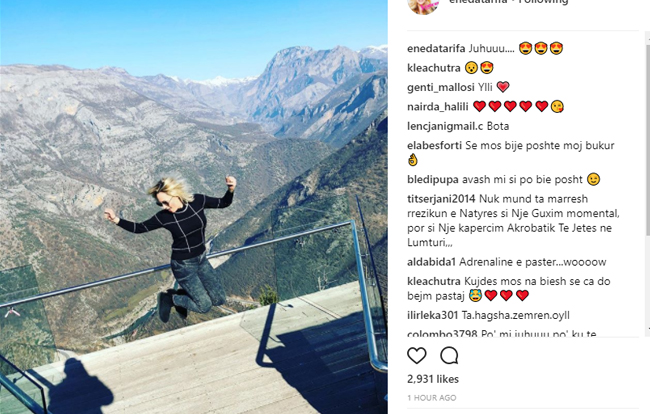Image resolution: width=650 pixels, height=414 pixels.
Task: Click the Following button in header
Action: (x=543, y=2)
